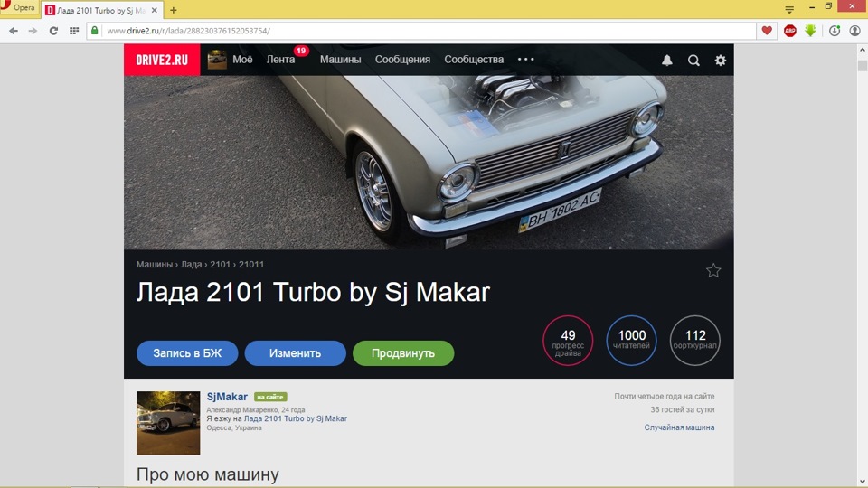The height and width of the screenshot is (488, 868).
Task: Click the green padlock security icon
Action: click(x=95, y=31)
